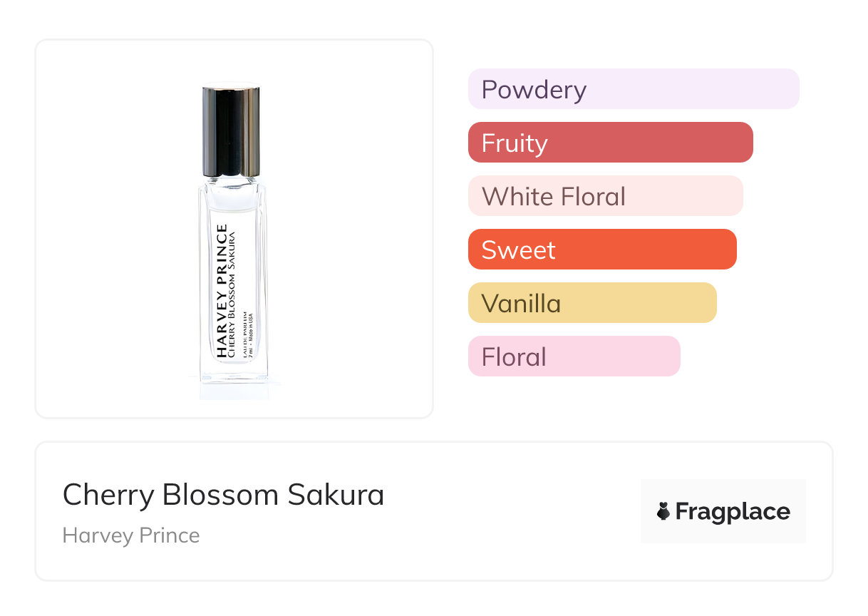Click the Fragplace wordmark text
This screenshot has height=616, width=868.
coord(733,512)
